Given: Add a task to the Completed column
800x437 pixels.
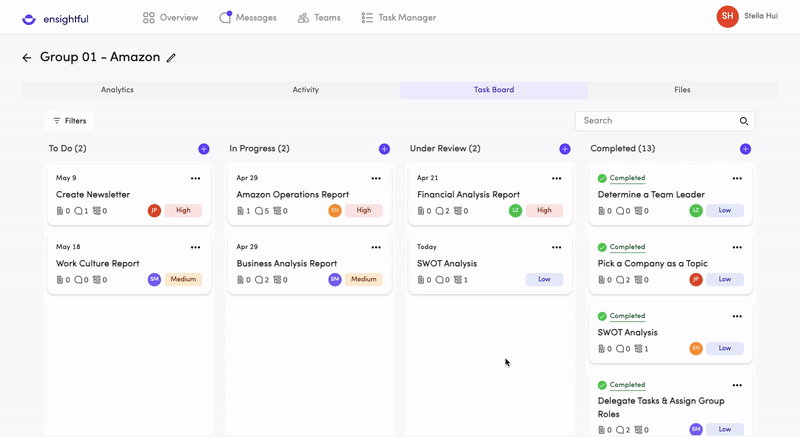Looking at the screenshot, I should point(745,149).
